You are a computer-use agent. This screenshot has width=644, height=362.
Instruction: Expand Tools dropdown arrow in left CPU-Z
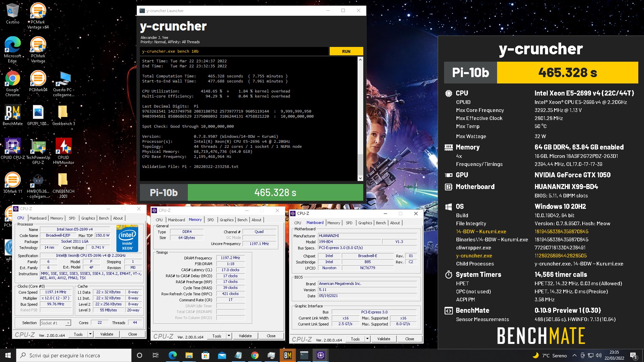pos(90,334)
